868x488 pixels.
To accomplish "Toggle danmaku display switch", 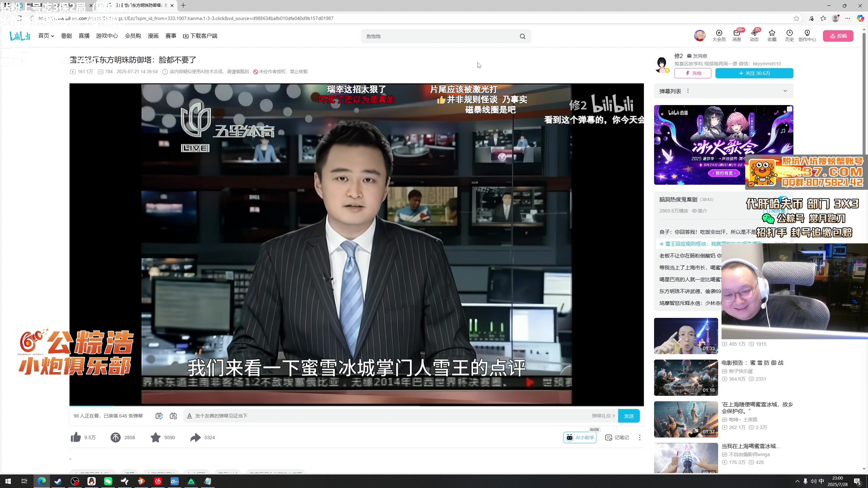I will point(159,416).
